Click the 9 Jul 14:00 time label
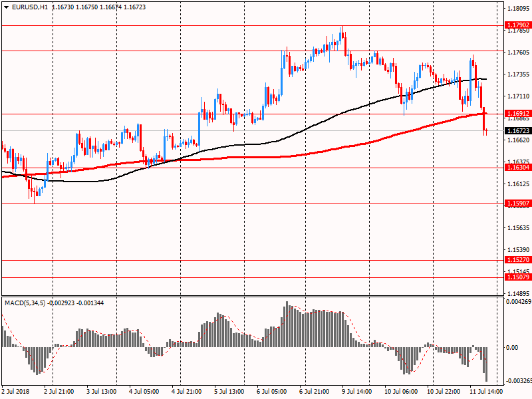Image resolution: width=532 pixels, height=399 pixels. (356, 392)
